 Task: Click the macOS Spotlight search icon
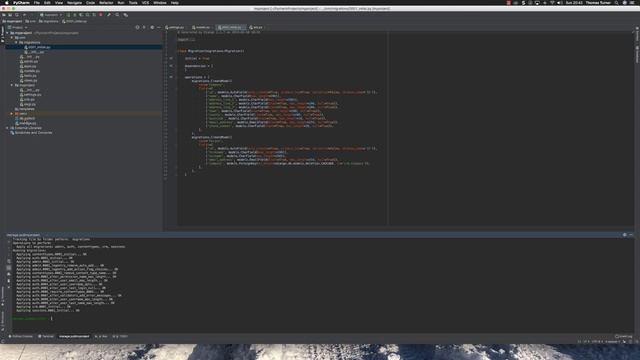click(616, 2)
